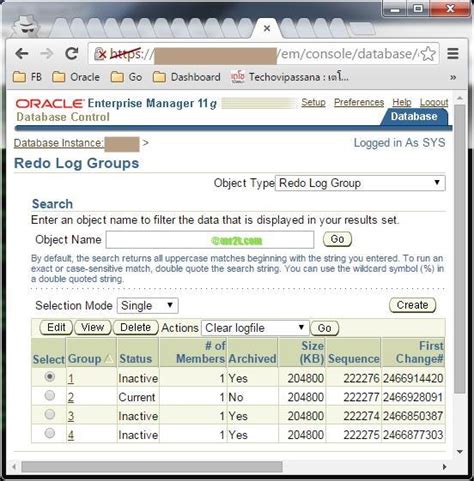Open the FB bookmark folder
Image resolution: width=474 pixels, height=481 pixels.
[x=27, y=77]
